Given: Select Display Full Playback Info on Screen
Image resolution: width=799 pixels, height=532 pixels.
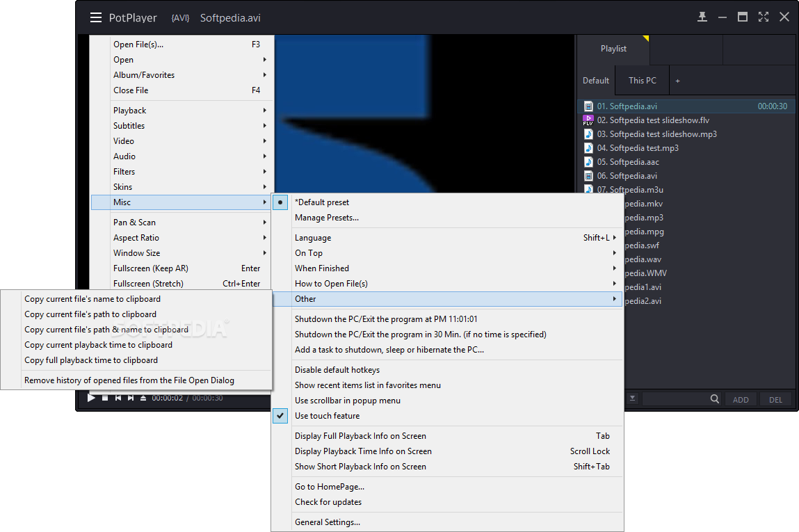Looking at the screenshot, I should tap(448, 436).
